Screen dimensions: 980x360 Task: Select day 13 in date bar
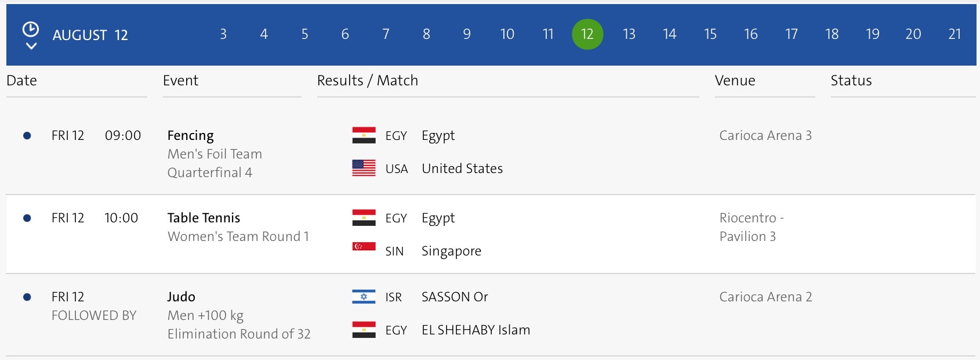click(x=629, y=34)
